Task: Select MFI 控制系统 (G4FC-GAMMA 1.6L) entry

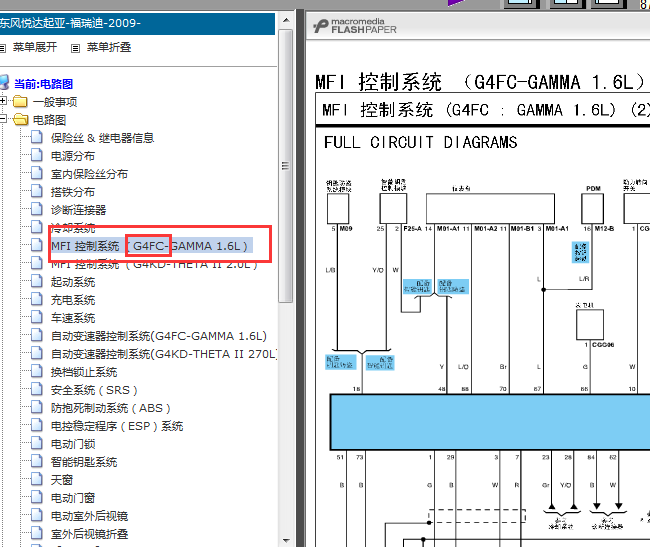Action: pos(149,246)
